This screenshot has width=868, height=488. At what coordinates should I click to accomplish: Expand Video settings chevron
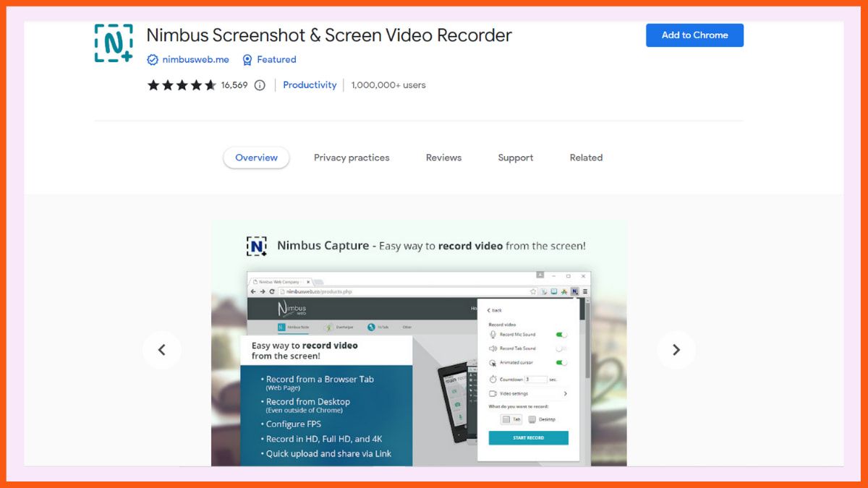(565, 394)
